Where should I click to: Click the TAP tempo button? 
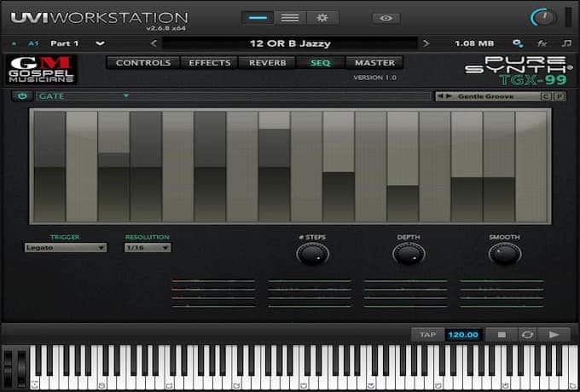pyautogui.click(x=427, y=335)
